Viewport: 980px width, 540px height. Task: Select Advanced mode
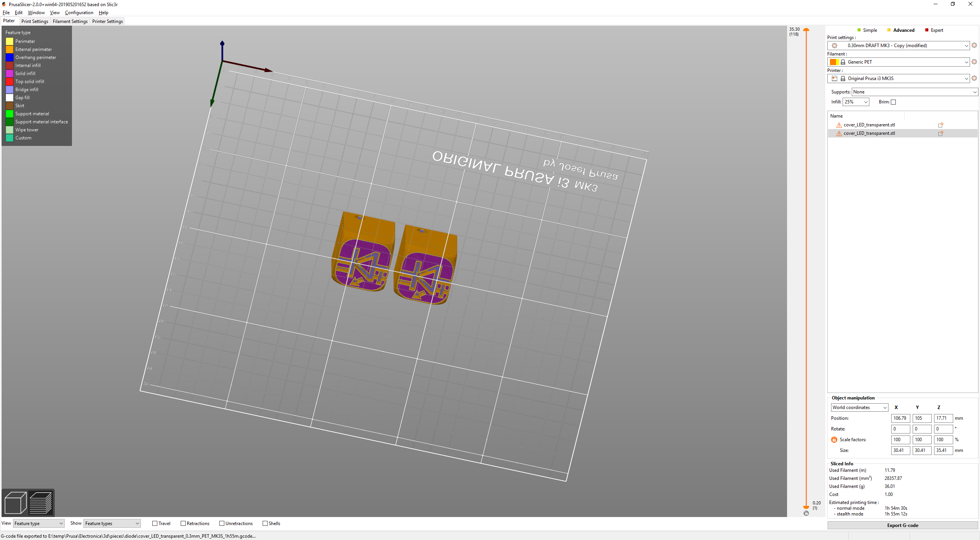[x=901, y=30]
